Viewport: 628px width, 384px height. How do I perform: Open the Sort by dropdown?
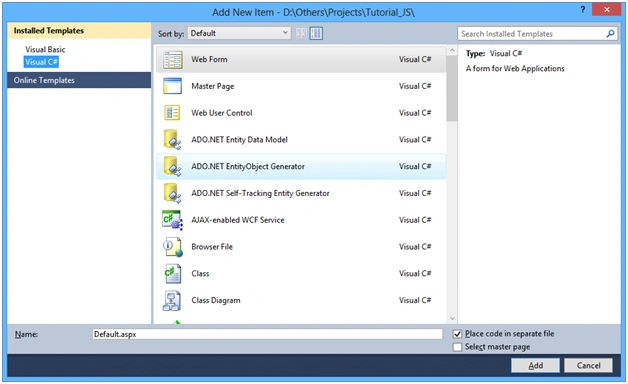(239, 33)
